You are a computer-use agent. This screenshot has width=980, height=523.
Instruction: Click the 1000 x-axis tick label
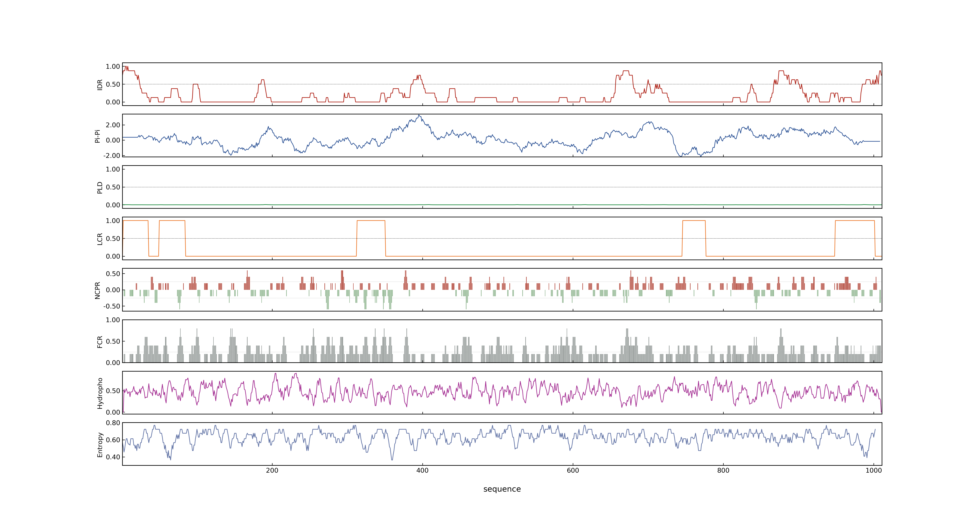874,470
